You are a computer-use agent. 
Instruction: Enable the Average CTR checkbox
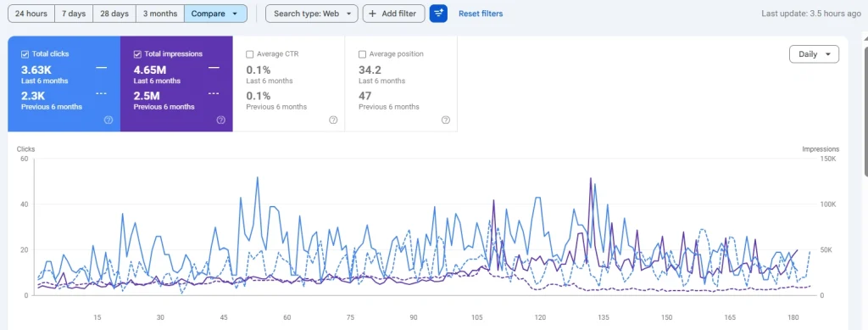pos(250,54)
